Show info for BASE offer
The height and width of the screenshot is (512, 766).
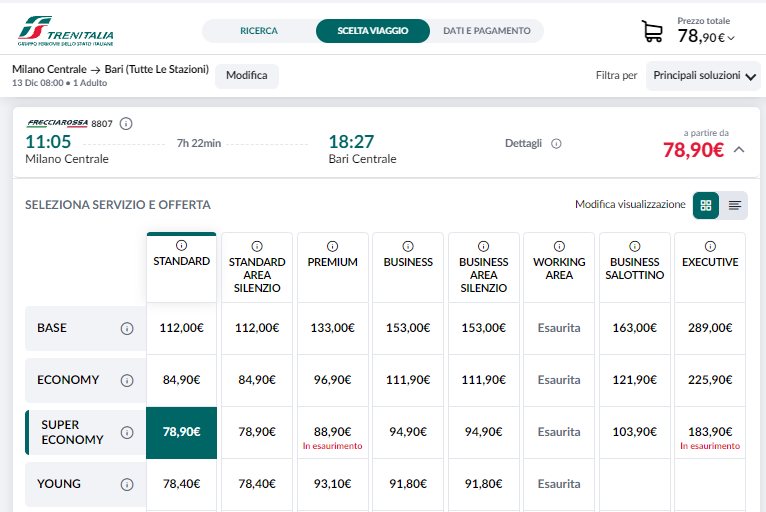coord(127,328)
